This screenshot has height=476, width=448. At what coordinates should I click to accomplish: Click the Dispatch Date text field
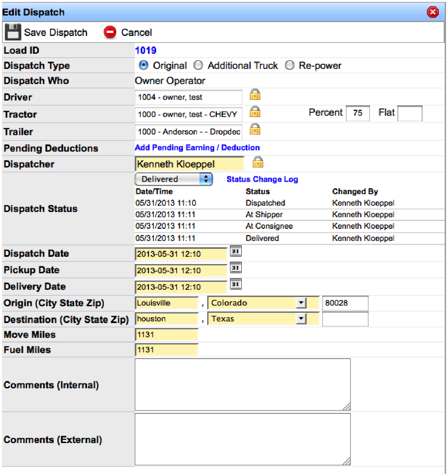coord(181,254)
